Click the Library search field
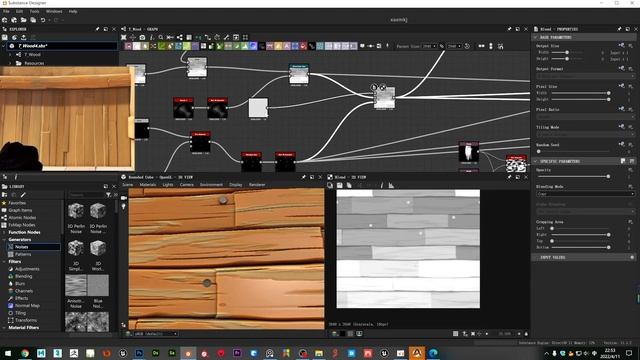The height and width of the screenshot is (360, 640). (x=86, y=195)
